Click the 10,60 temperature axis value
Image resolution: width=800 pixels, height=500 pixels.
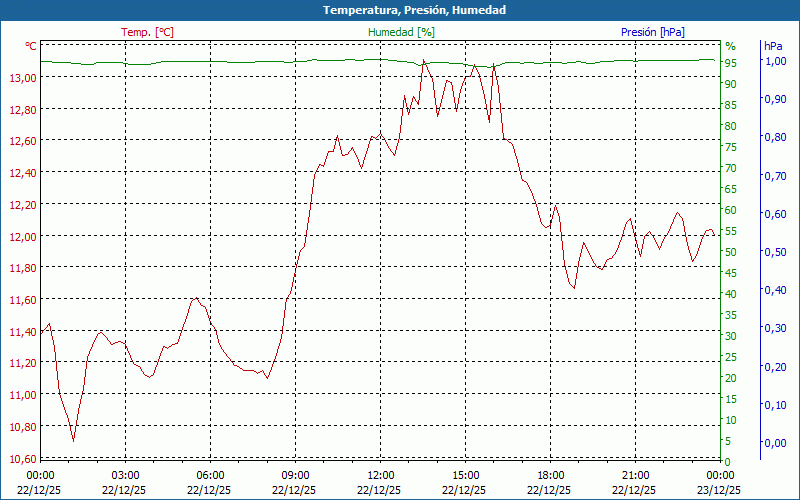pos(24,459)
